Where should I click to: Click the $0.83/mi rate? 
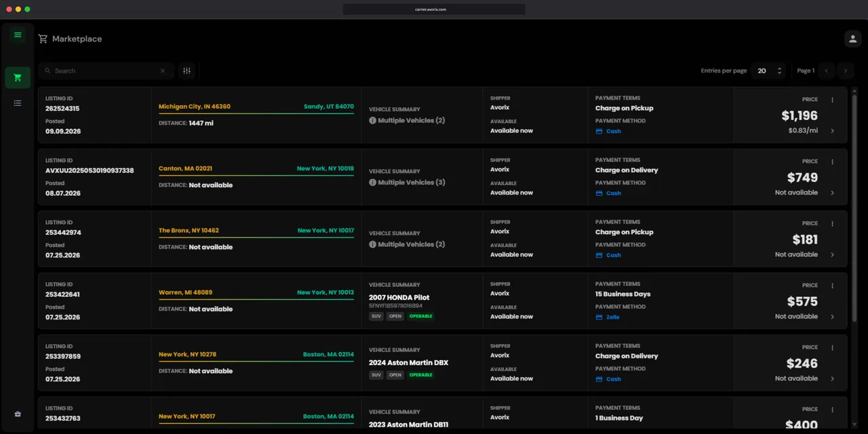[803, 130]
